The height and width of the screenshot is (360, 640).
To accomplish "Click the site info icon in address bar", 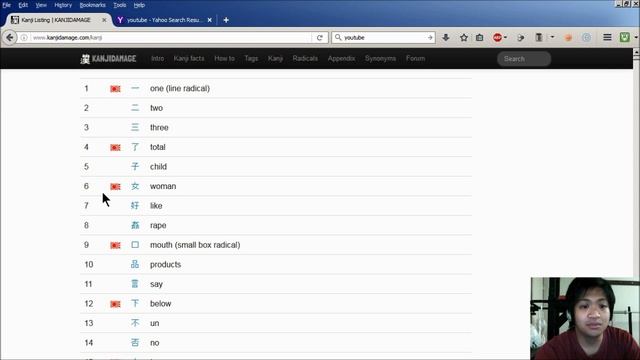I will pyautogui.click(x=24, y=38).
